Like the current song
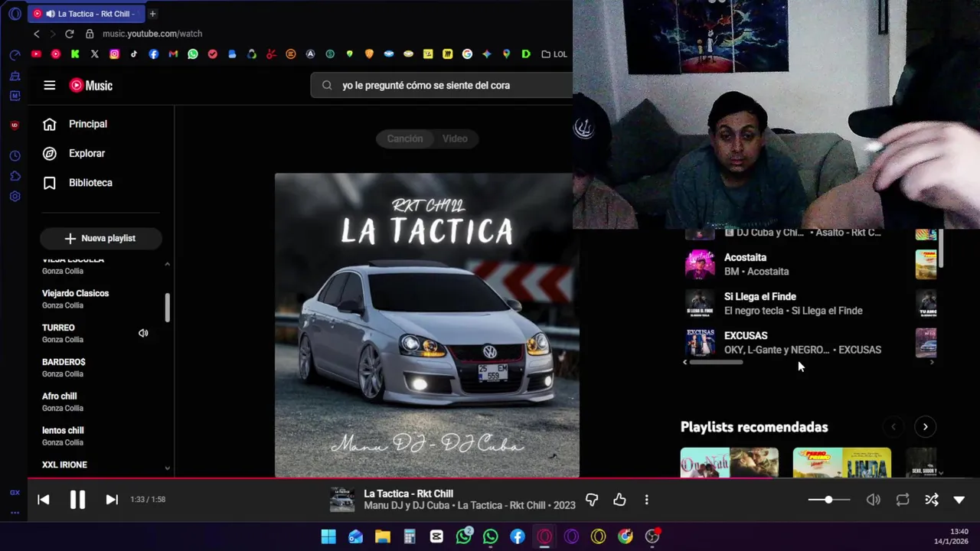The width and height of the screenshot is (980, 551). 619,500
